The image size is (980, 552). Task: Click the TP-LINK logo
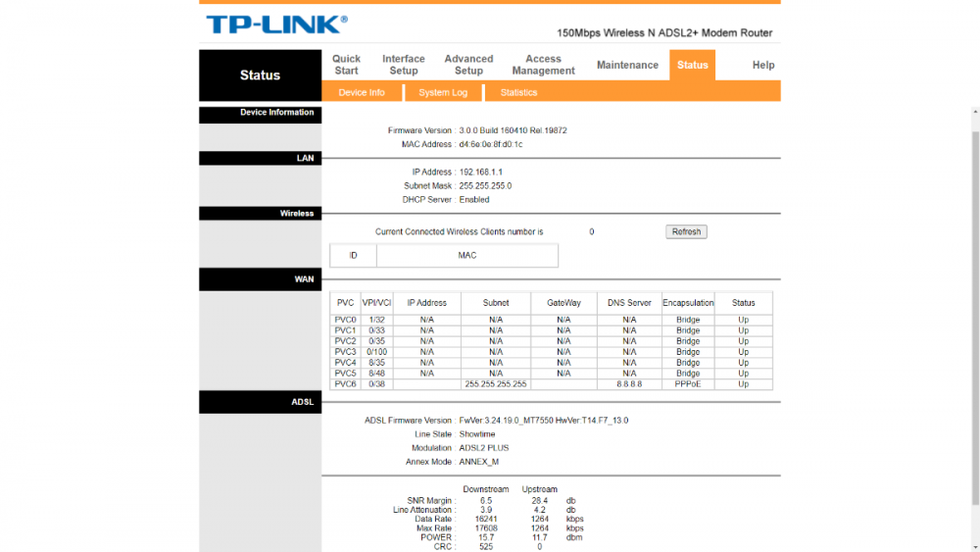[275, 25]
